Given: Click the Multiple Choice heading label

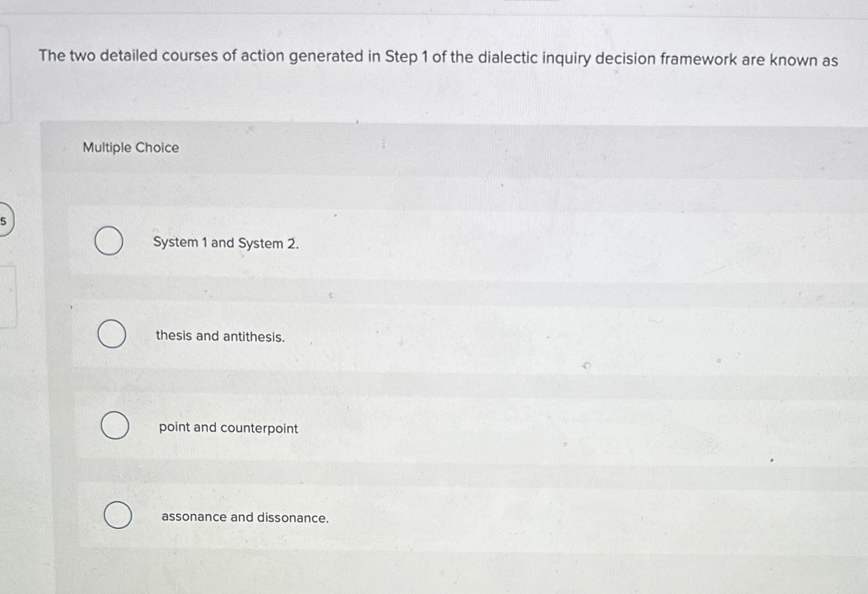Looking at the screenshot, I should [130, 148].
